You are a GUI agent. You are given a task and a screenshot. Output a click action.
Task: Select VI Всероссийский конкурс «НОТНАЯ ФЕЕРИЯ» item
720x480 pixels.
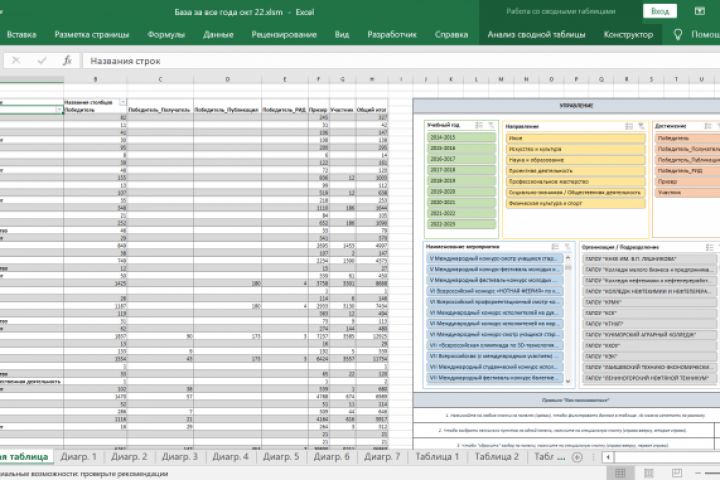(x=495, y=291)
